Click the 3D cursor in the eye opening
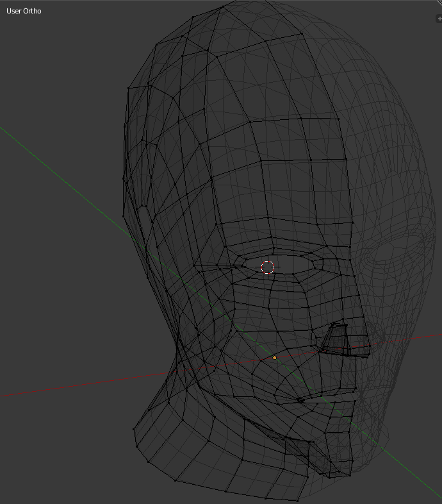Image resolution: width=442 pixels, height=504 pixels. pyautogui.click(x=268, y=267)
